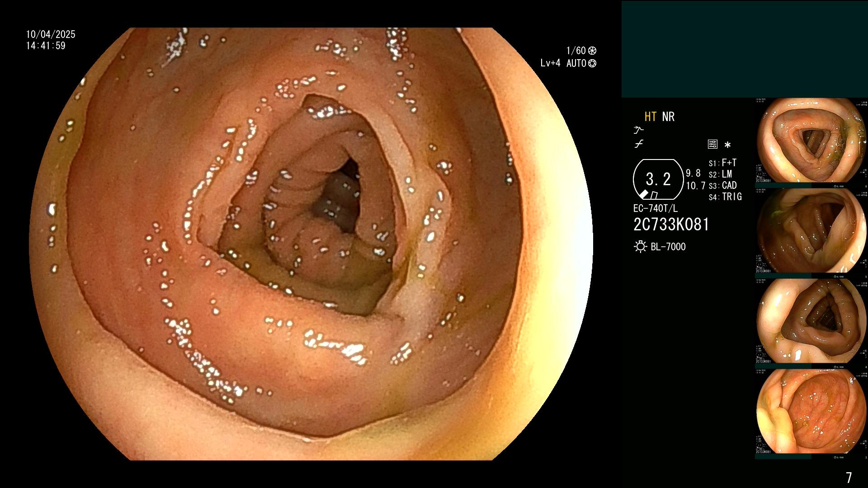
Task: Click the timestamp 14:41:59
Action: (x=46, y=46)
